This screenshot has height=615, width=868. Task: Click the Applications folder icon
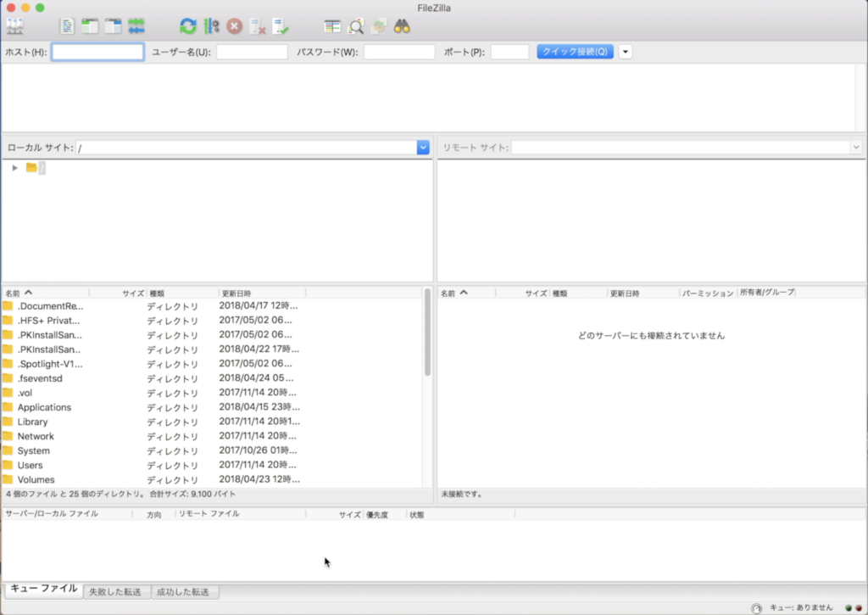[8, 407]
